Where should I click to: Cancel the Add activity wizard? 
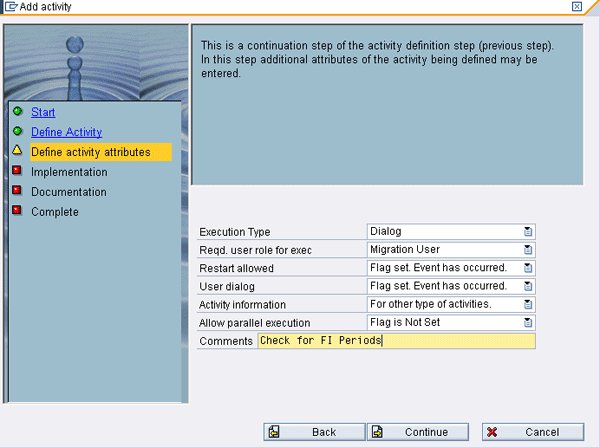533,432
